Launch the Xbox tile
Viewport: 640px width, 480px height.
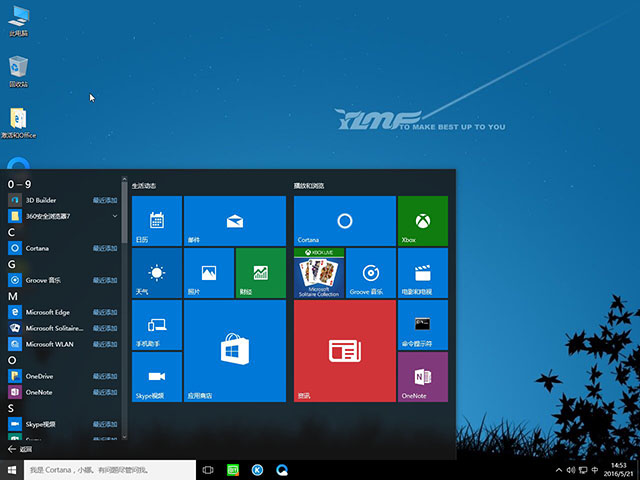tap(422, 221)
